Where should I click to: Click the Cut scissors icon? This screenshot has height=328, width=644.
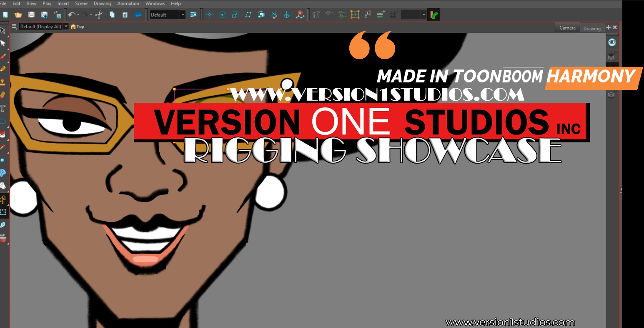click(x=99, y=15)
